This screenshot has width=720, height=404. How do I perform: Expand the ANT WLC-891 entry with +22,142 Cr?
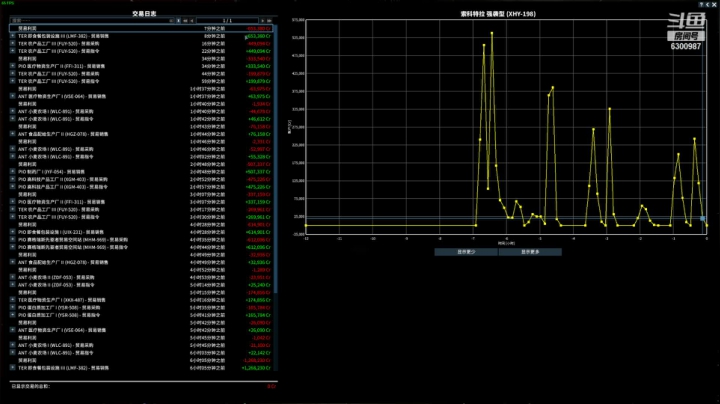point(13,353)
